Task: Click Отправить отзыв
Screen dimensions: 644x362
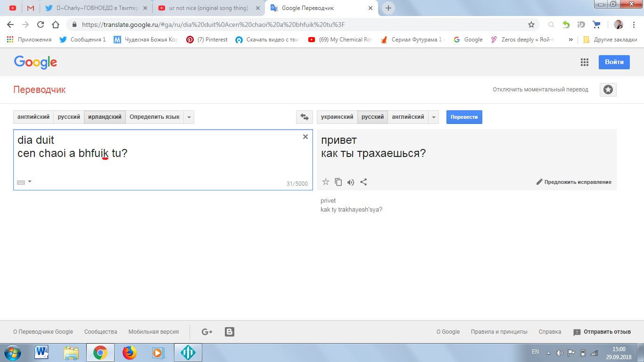Action: [x=602, y=332]
